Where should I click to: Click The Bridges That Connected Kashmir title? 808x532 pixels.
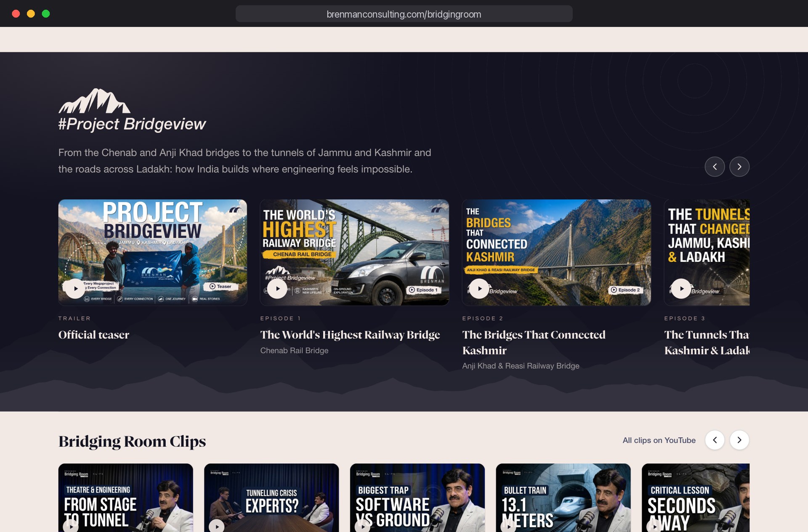tap(534, 343)
